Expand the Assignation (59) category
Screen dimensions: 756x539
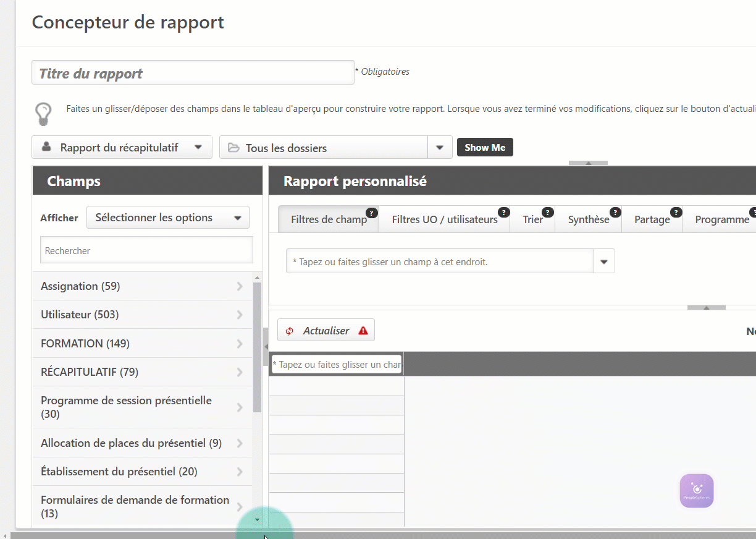point(143,286)
